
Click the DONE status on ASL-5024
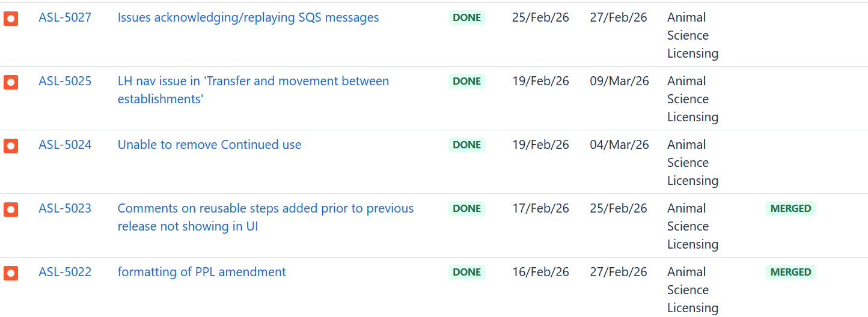pos(466,145)
